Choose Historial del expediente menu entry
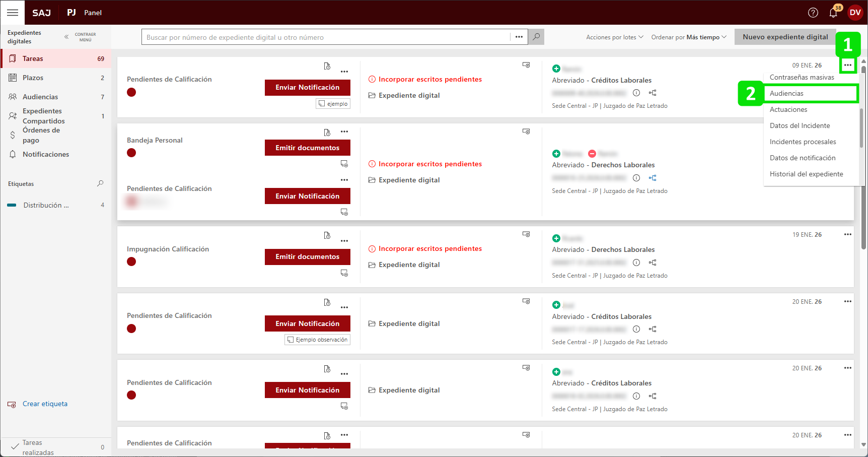Screen dimensions: 868x457 tap(806, 174)
